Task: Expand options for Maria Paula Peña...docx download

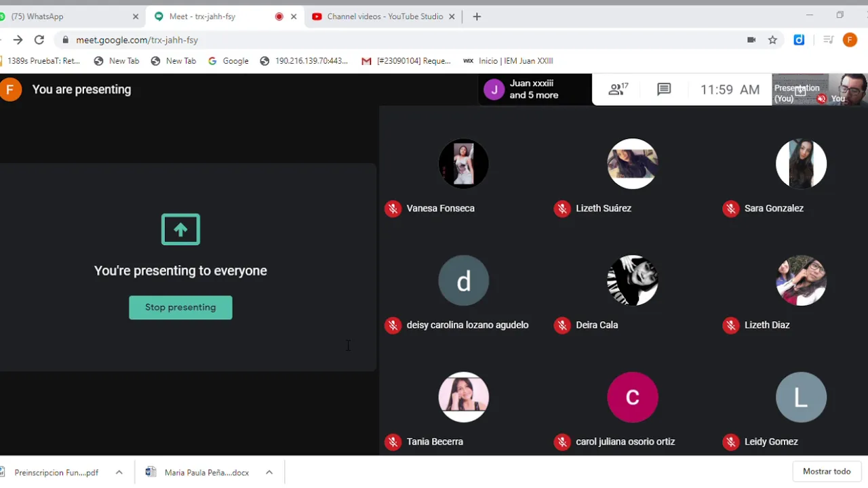Action: point(269,472)
